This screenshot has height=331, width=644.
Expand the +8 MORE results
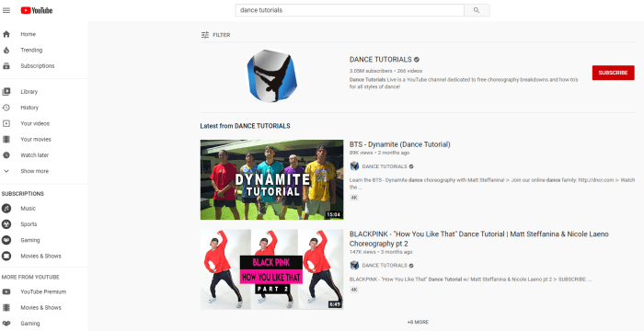(418, 323)
